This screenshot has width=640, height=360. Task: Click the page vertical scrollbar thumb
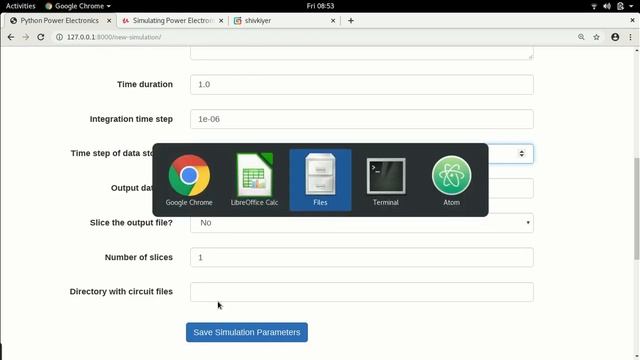[636, 208]
